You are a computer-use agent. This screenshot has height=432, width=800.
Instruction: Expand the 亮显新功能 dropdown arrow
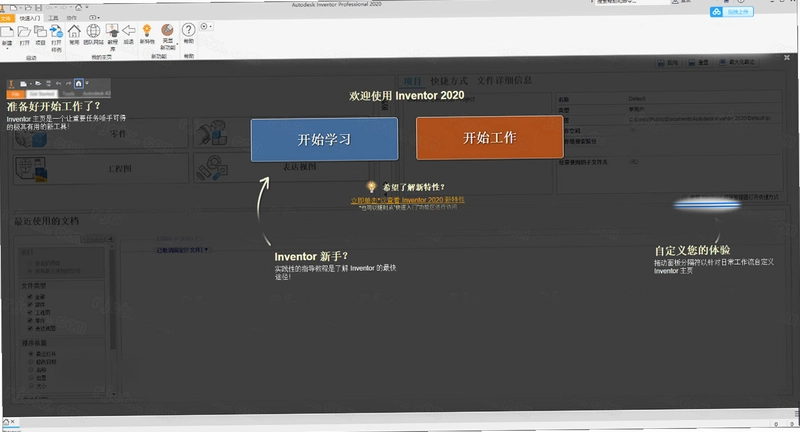pos(177,44)
